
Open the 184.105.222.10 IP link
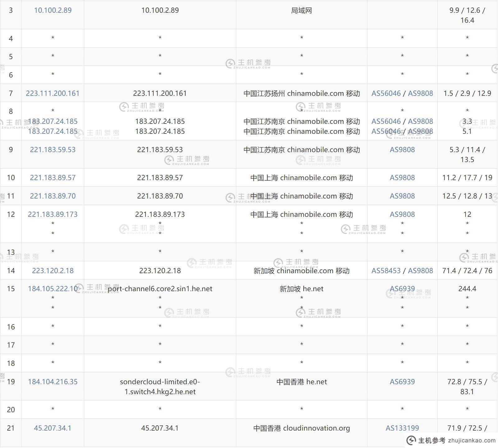point(53,289)
